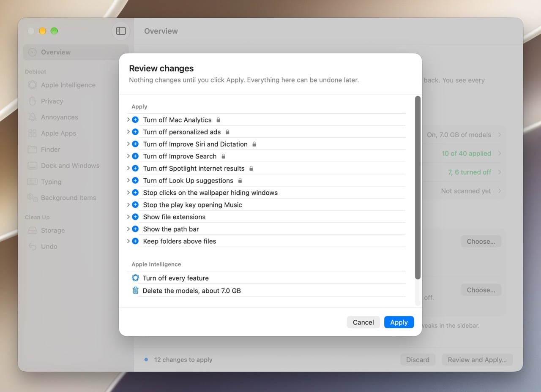541x392 pixels.
Task: Expand the Turn off Spotlight internet results row
Action: tap(128, 168)
